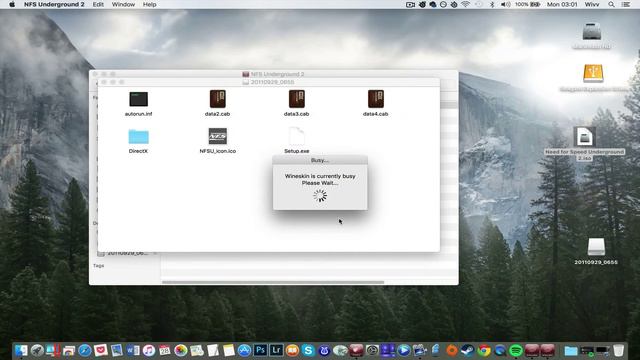
Task: Click 'Wineskin is currently busy' message
Action: (x=320, y=176)
